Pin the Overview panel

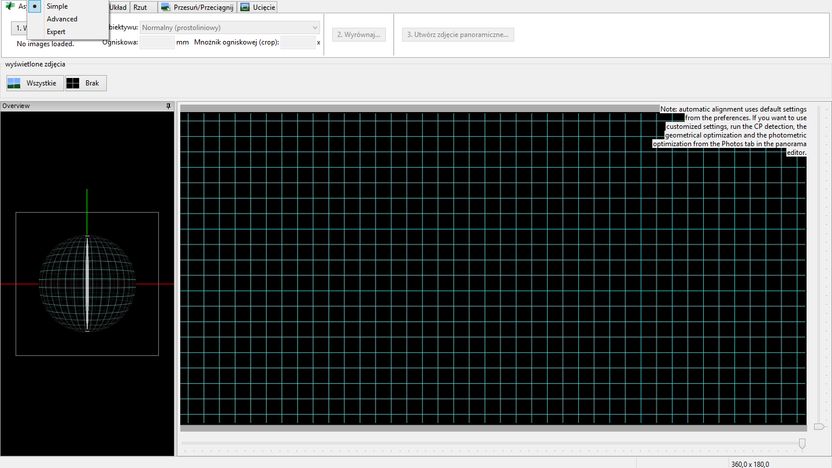[168, 106]
